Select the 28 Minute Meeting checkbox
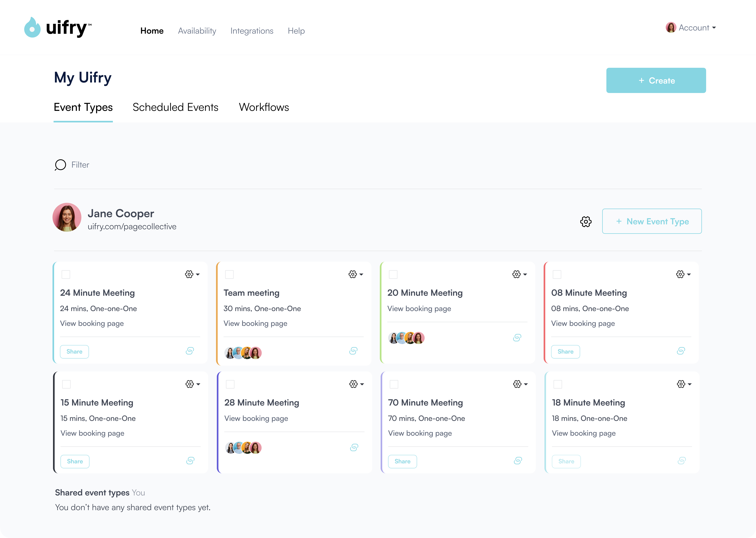 click(230, 384)
